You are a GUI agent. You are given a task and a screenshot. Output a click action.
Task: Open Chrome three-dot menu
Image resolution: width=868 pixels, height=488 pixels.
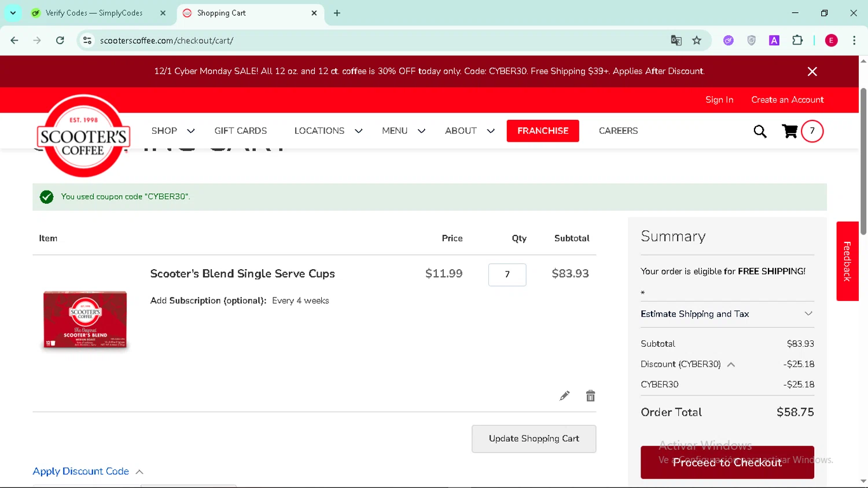tap(854, 41)
